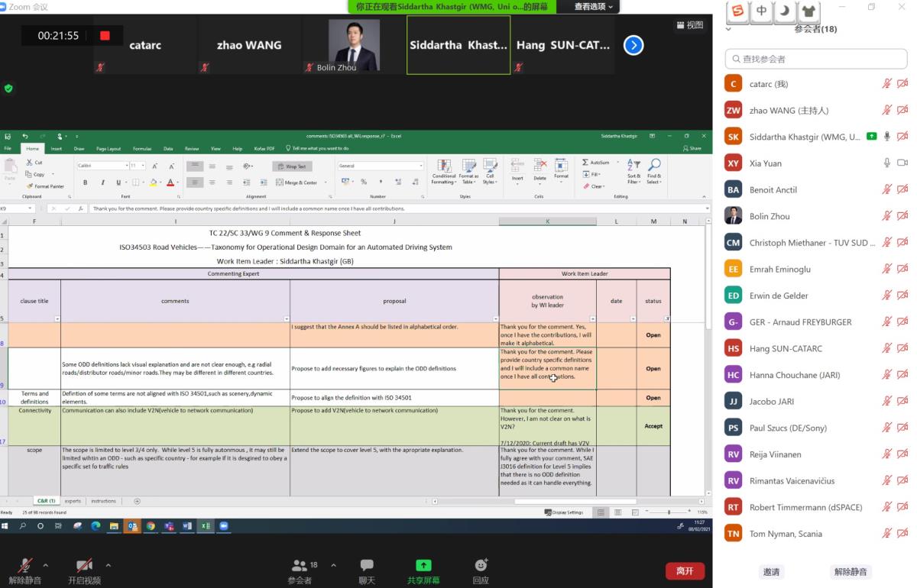Open Reactions (回应) in Zoom toolbar

[481, 570]
